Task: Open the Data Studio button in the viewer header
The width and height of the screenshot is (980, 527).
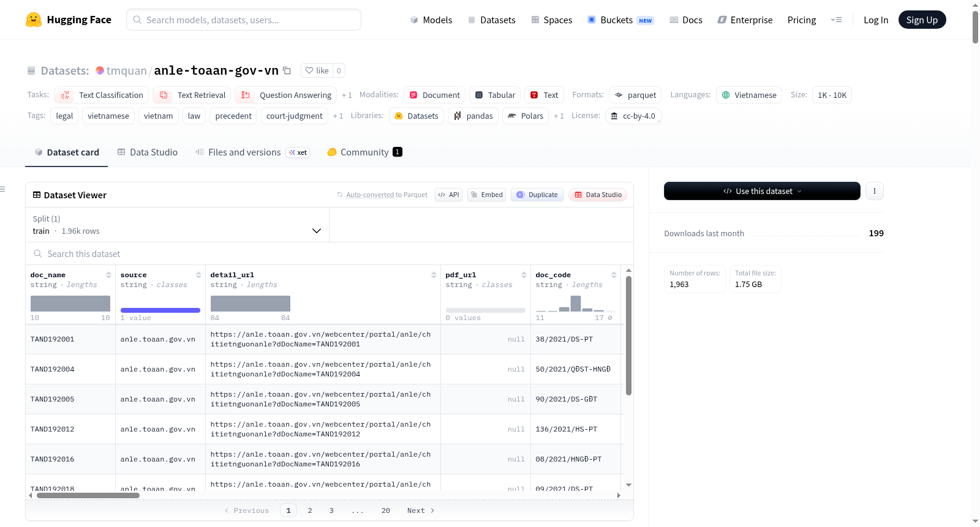Action: point(598,195)
